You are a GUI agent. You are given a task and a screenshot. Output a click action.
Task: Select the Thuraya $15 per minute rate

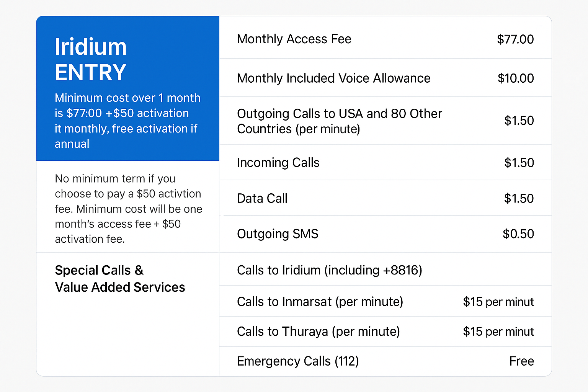click(x=498, y=332)
